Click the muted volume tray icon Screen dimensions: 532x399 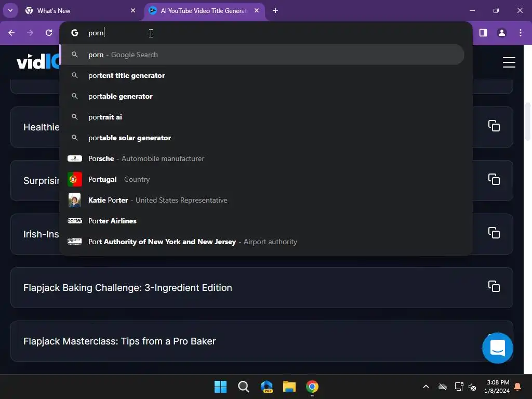tap(472, 387)
